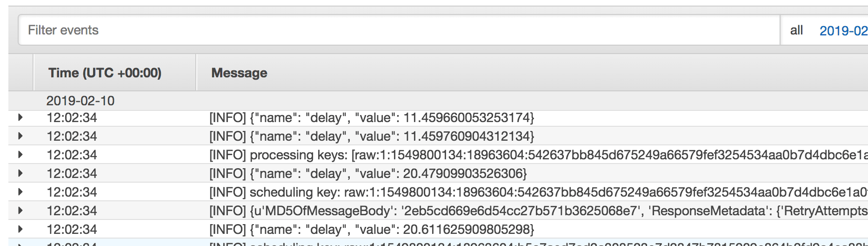Viewport: 868px width, 246px height.
Task: Click the delay 20.611625909805298 message text
Action: coord(372,229)
